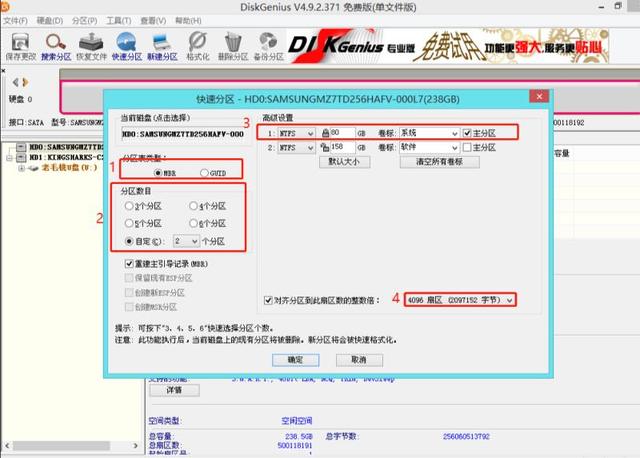Select 老毛桃U盘 (U:) tree item
This screenshot has width=640, height=458.
69,167
